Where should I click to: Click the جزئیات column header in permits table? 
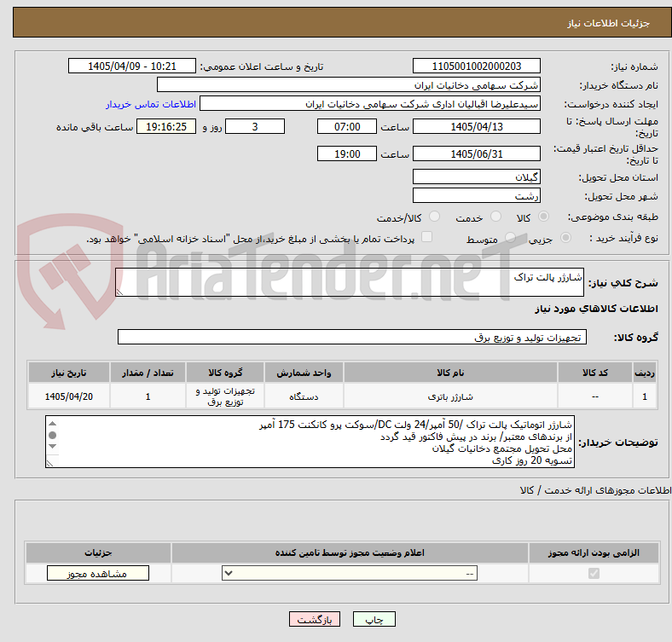(98, 552)
